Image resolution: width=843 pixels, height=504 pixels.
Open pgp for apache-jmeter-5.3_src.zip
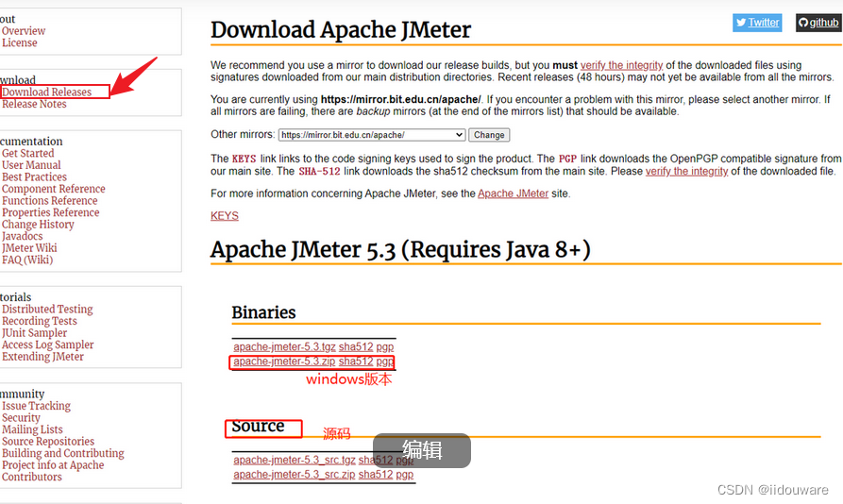click(x=405, y=475)
